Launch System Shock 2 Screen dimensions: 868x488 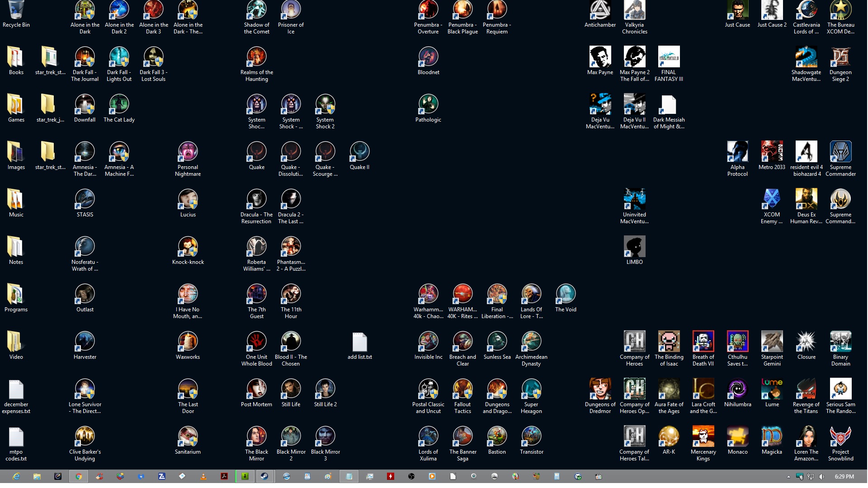point(325,111)
